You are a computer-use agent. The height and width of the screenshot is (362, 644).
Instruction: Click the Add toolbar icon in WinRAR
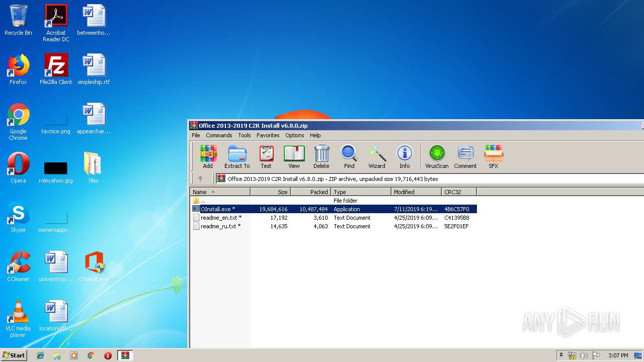coord(208,157)
